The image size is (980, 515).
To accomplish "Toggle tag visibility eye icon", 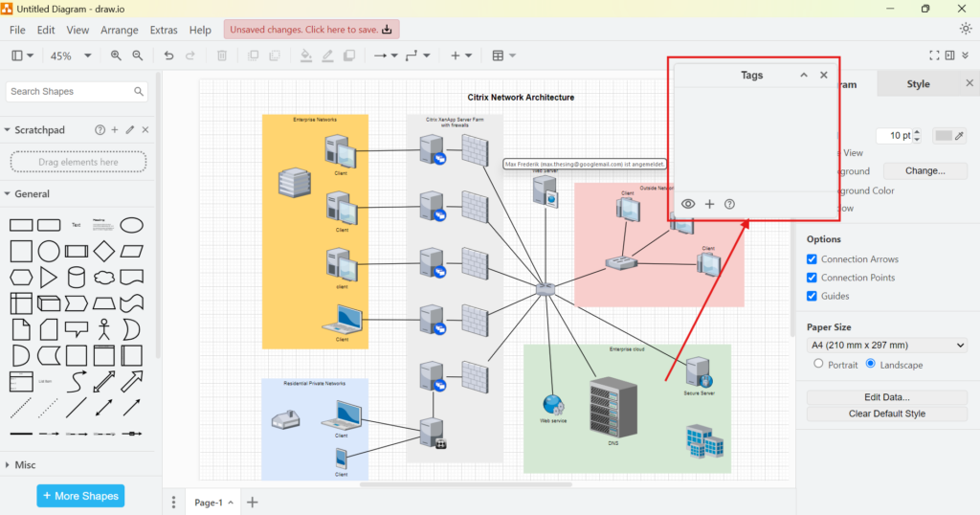I will pyautogui.click(x=688, y=204).
